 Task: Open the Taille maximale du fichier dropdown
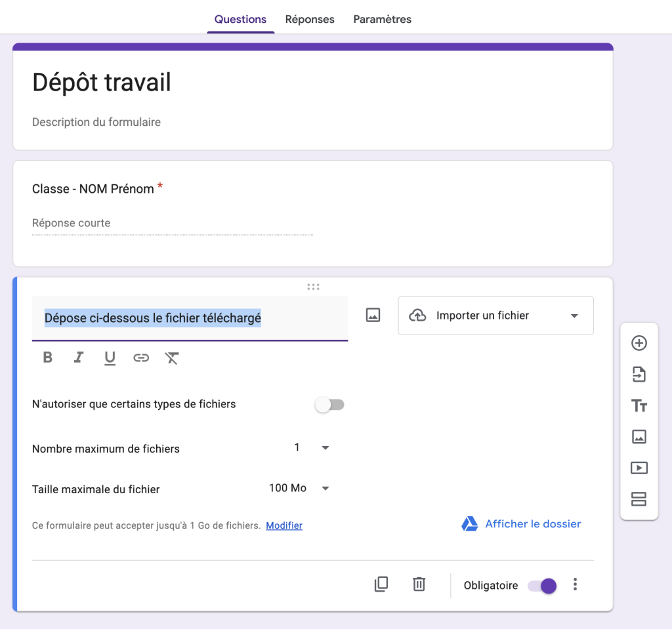pos(299,489)
